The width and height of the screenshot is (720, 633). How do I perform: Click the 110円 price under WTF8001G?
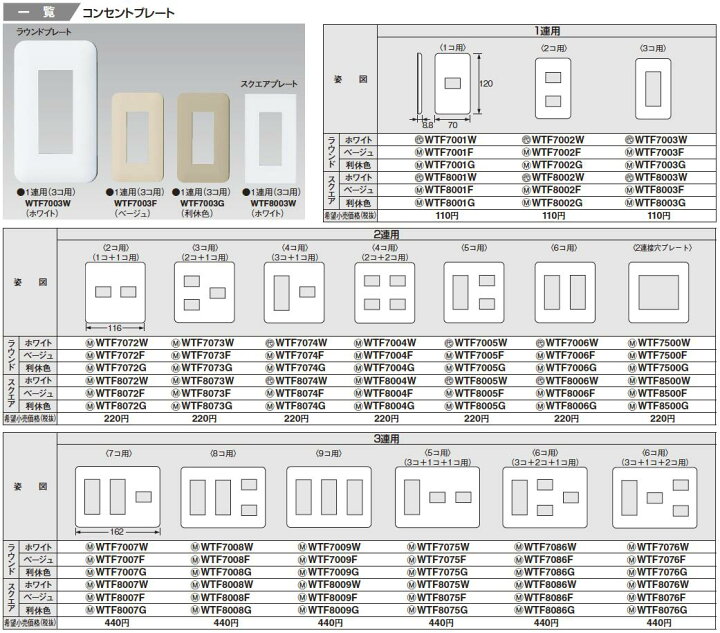(447, 215)
